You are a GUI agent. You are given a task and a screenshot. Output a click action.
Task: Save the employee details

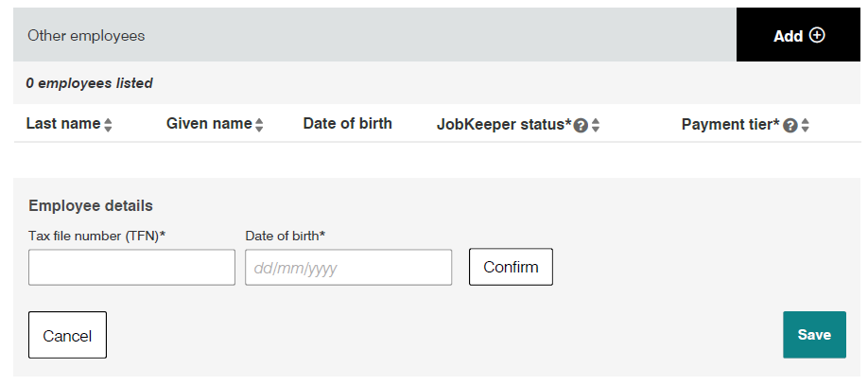click(814, 335)
